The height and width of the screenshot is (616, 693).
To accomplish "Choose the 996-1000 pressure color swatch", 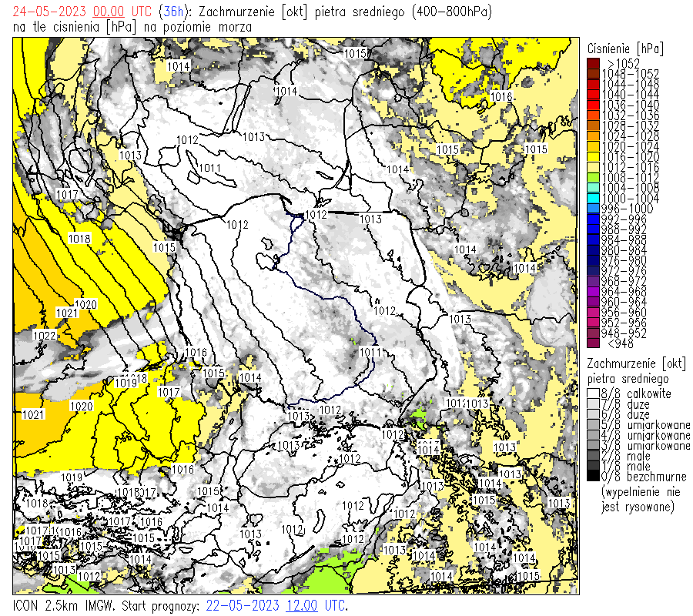I will pos(593,209).
